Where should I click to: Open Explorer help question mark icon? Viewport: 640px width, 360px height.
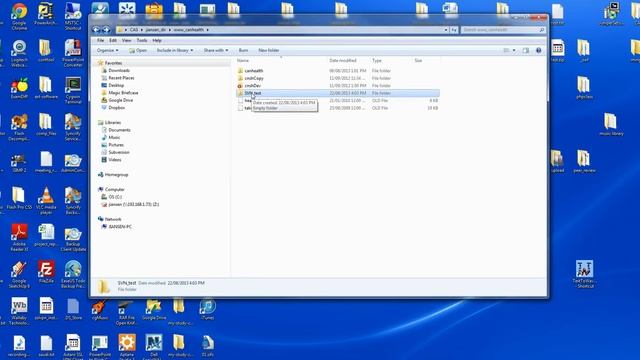538,50
